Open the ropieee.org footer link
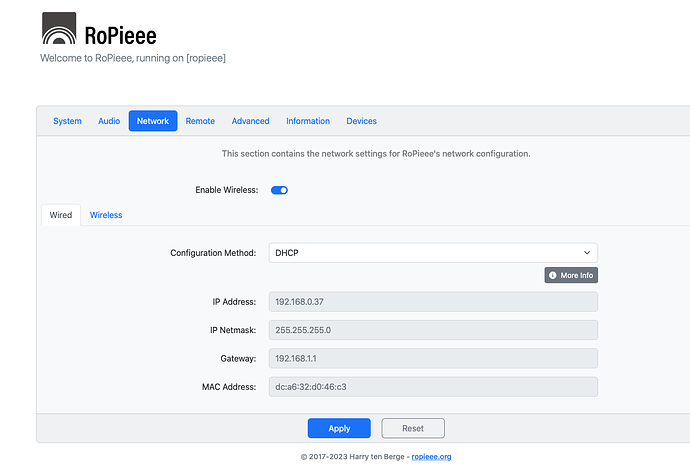 [432, 456]
